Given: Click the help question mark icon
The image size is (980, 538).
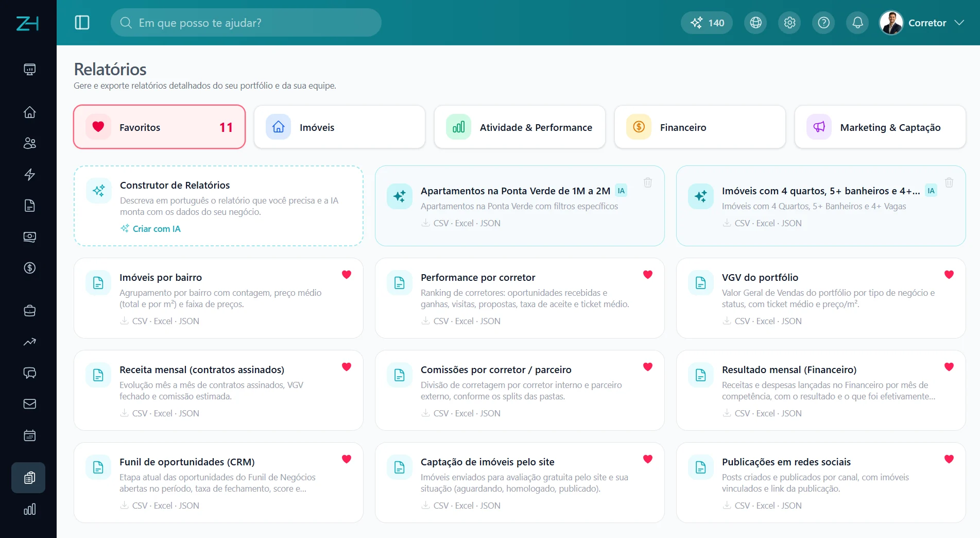Looking at the screenshot, I should 823,23.
